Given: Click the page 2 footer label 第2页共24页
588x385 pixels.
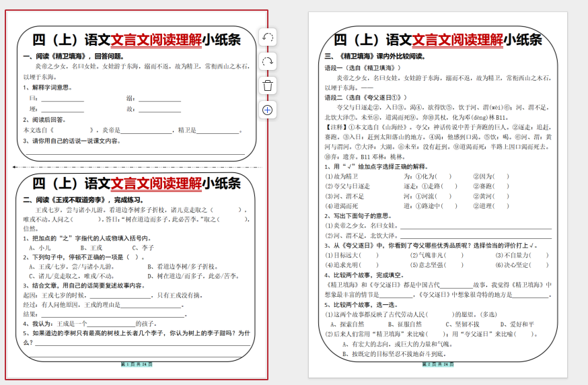Looking at the screenshot, I should pyautogui.click(x=438, y=364).
